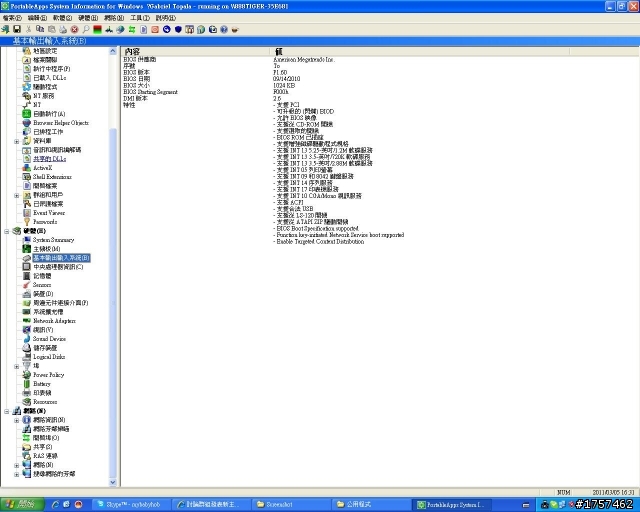The width and height of the screenshot is (640, 512).
Task: Click the Battery icon in the tree
Action: point(27,384)
